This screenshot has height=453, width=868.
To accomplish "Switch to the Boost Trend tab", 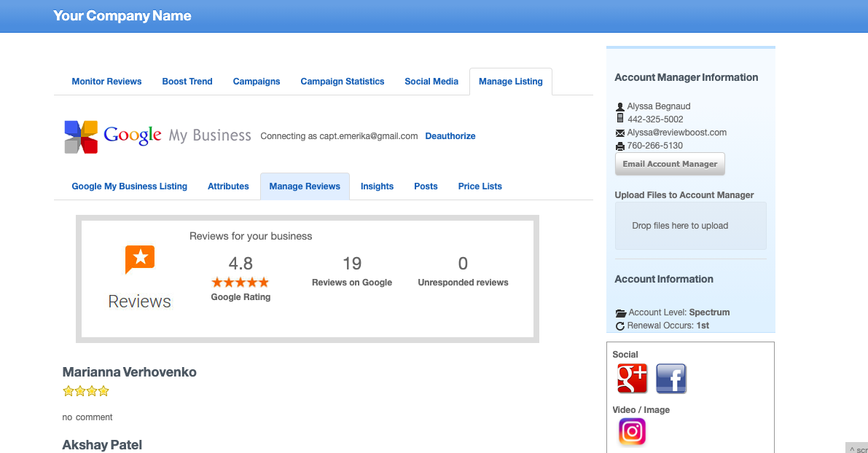I will pyautogui.click(x=187, y=82).
